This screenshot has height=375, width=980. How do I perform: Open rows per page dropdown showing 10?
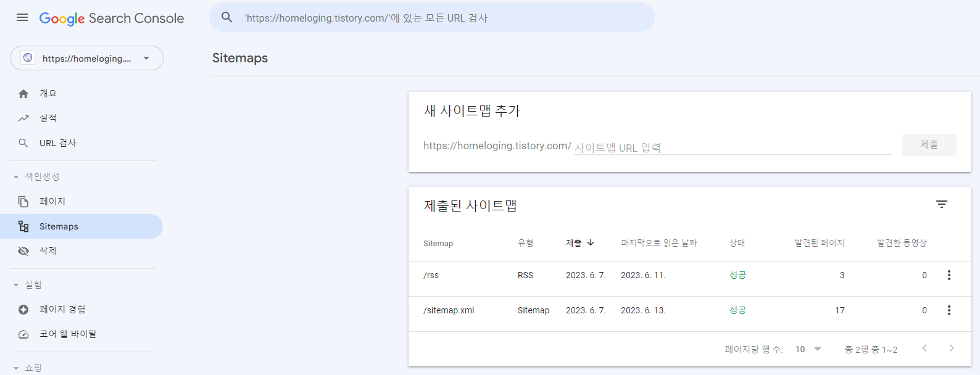point(808,349)
